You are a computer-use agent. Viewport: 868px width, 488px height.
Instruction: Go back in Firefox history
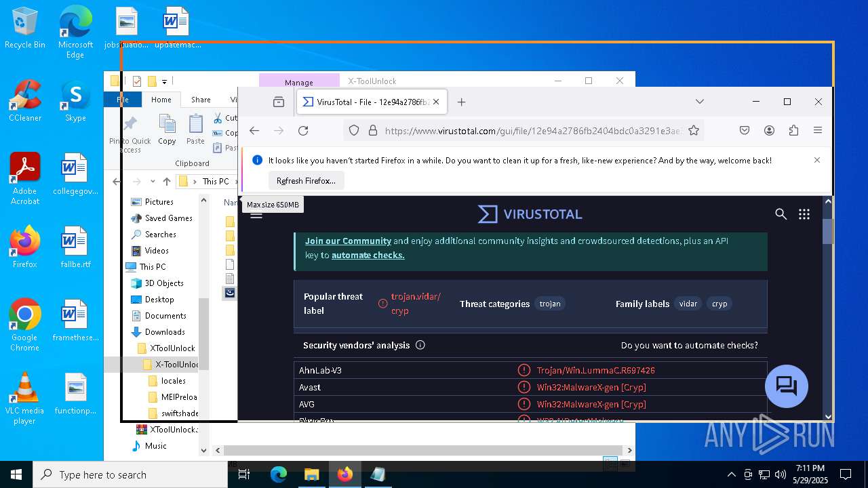point(254,131)
